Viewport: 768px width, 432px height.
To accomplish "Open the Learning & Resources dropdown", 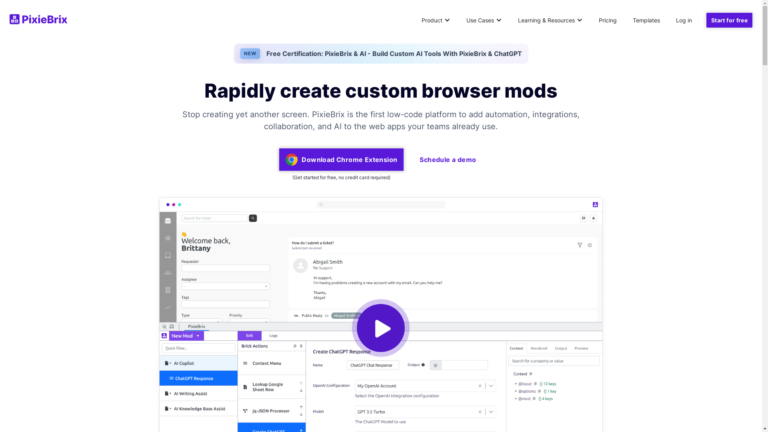I will (550, 20).
